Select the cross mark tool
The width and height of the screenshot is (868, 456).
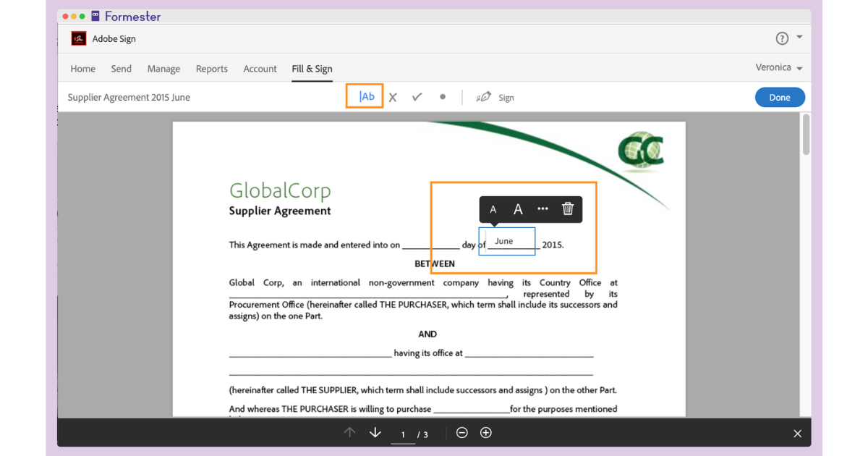tap(393, 97)
